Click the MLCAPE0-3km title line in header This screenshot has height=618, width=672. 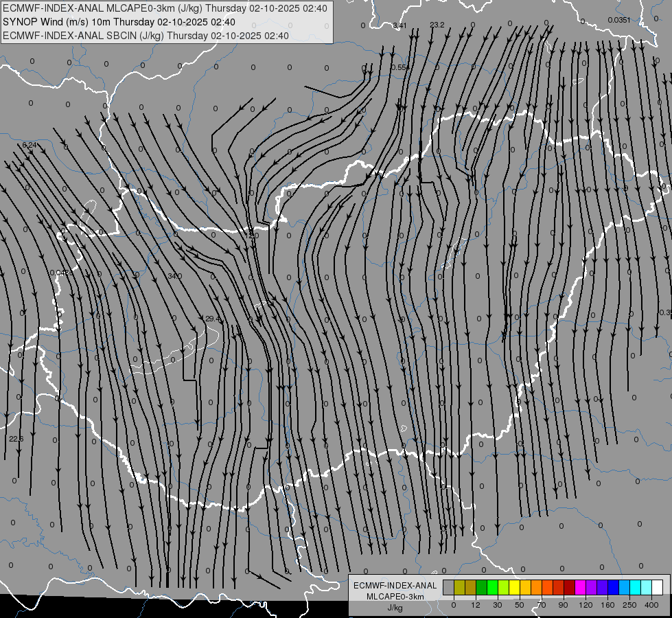(165, 8)
